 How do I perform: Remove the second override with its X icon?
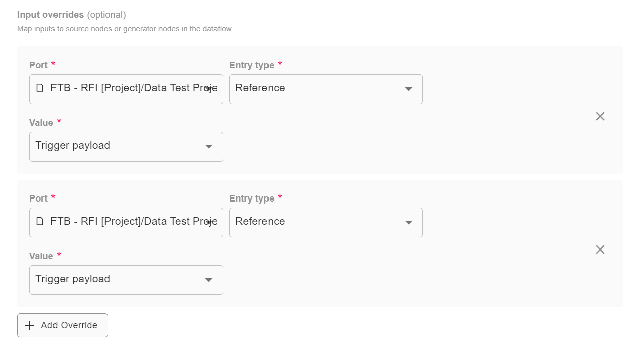[600, 250]
